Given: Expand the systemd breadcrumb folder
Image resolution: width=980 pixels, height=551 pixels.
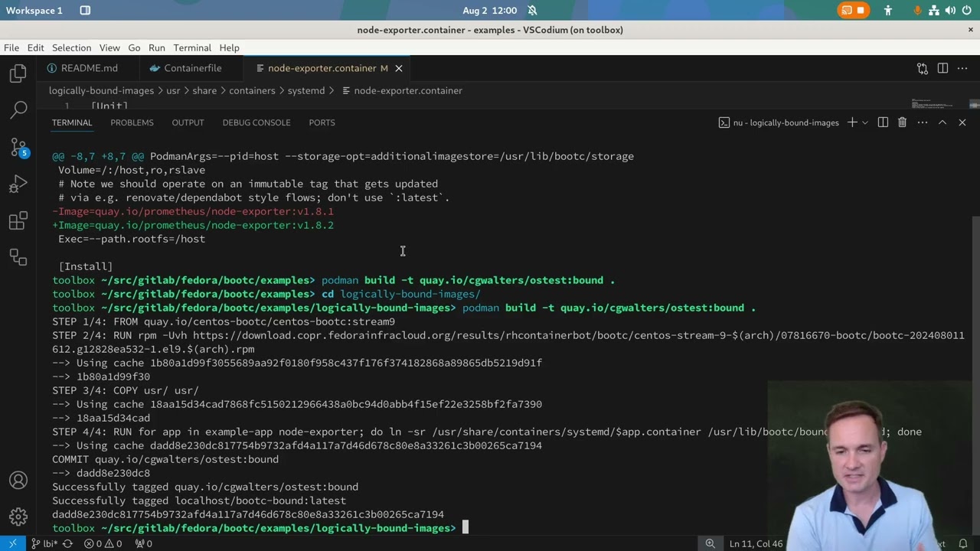Looking at the screenshot, I should 306,90.
